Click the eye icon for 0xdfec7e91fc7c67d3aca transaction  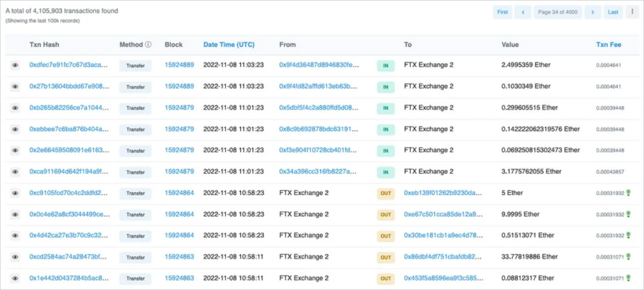point(15,65)
